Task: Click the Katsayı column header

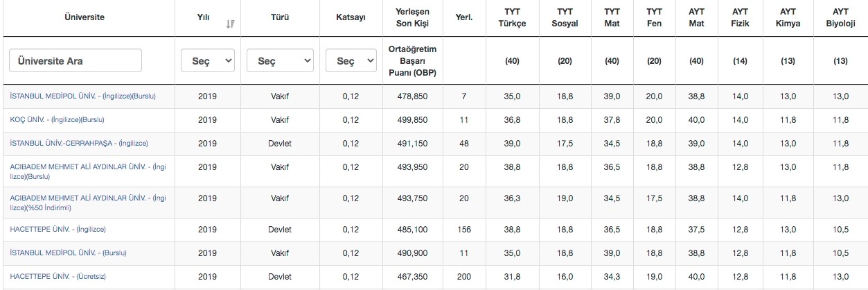Action: (x=351, y=17)
